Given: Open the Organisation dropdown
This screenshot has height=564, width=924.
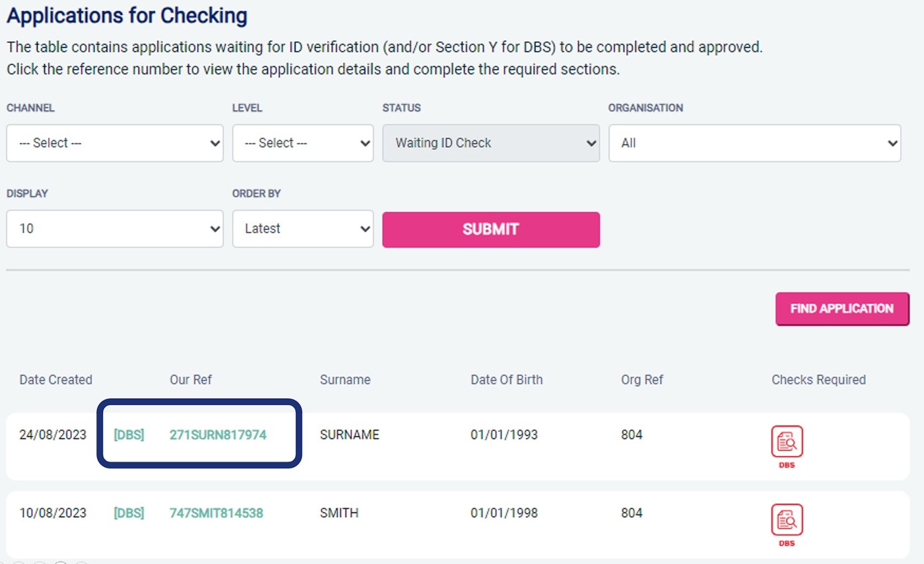Looking at the screenshot, I should [754, 143].
